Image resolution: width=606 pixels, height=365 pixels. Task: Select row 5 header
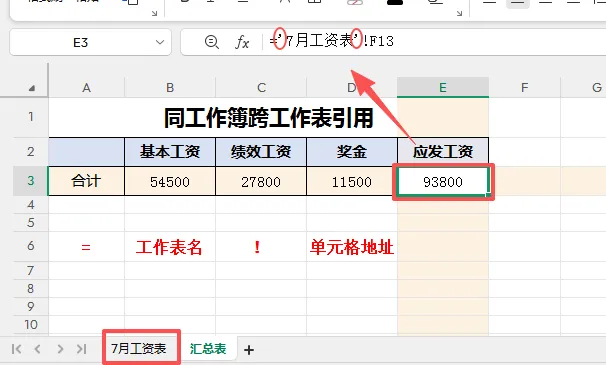(x=31, y=222)
